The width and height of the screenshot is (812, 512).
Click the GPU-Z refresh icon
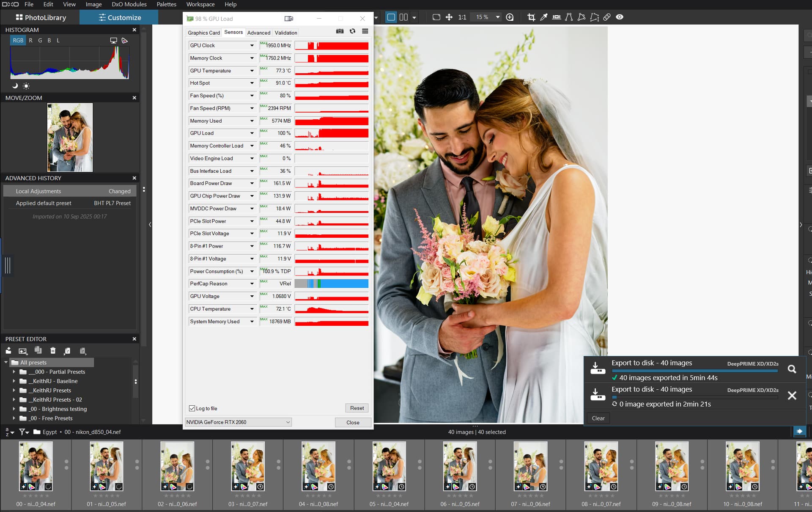(352, 31)
